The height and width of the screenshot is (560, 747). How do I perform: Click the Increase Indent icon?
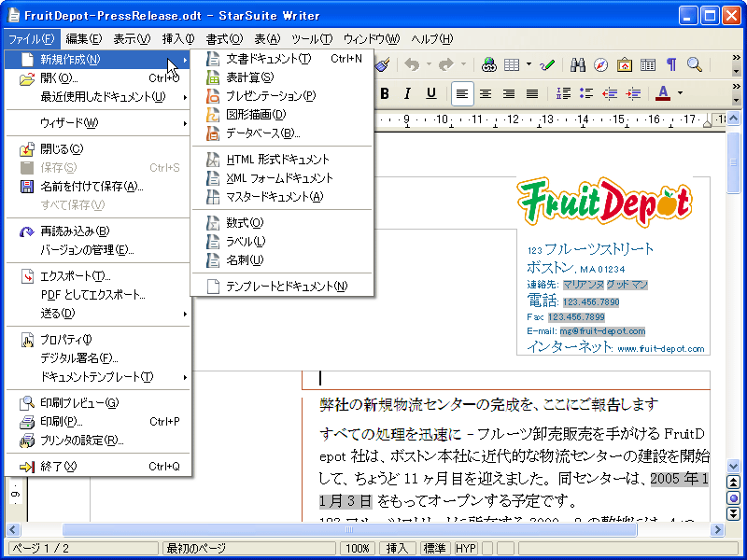[633, 93]
